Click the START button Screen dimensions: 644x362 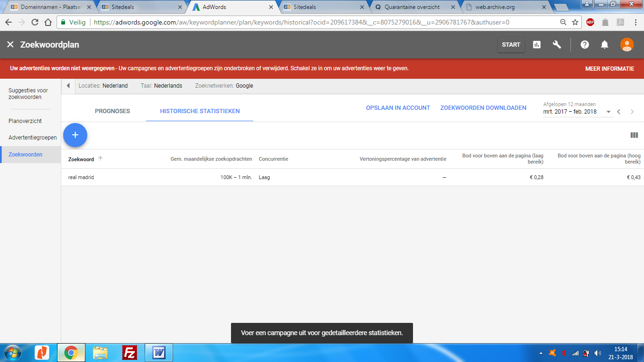click(x=511, y=45)
